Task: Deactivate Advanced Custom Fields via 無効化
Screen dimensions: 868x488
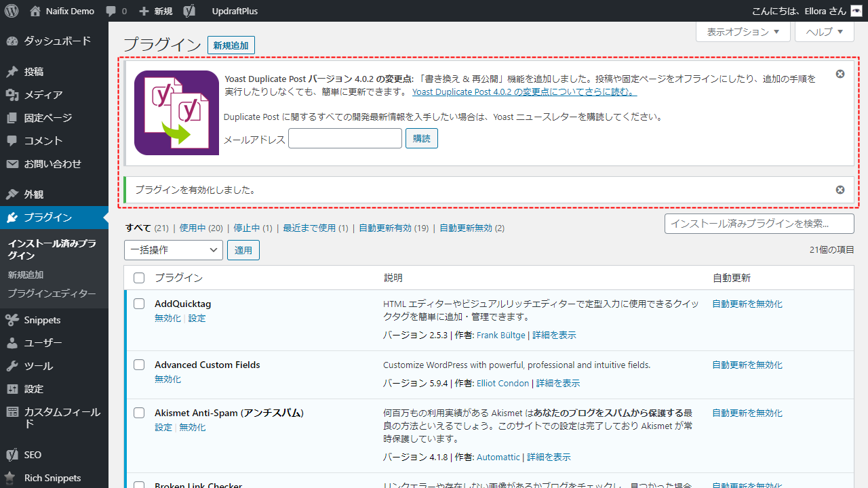Action: [x=167, y=380]
